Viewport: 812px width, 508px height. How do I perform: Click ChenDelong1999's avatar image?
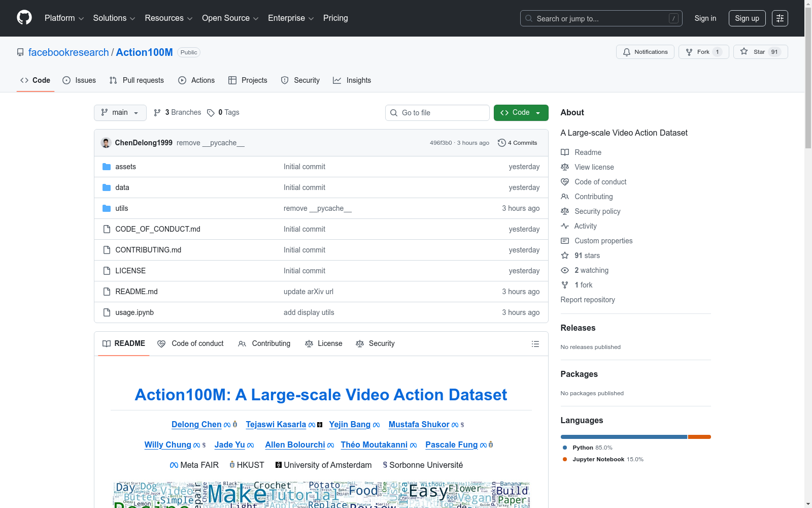pyautogui.click(x=106, y=143)
